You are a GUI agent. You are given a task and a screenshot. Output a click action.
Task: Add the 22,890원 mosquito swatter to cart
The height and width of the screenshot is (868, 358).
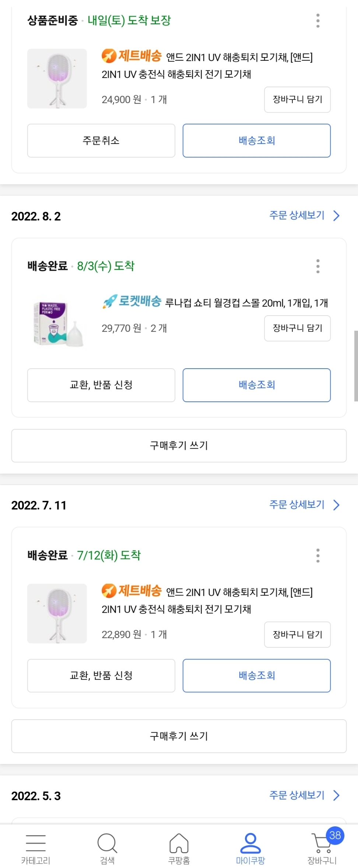point(297,635)
